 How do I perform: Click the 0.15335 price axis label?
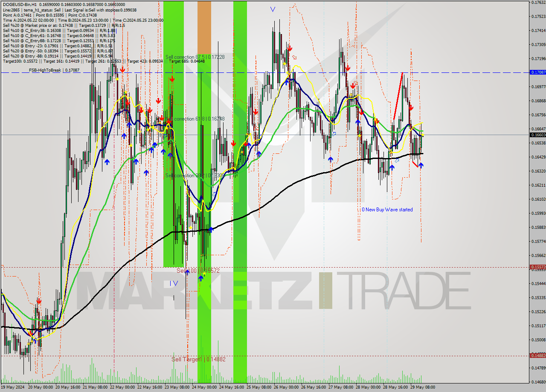point(538,298)
